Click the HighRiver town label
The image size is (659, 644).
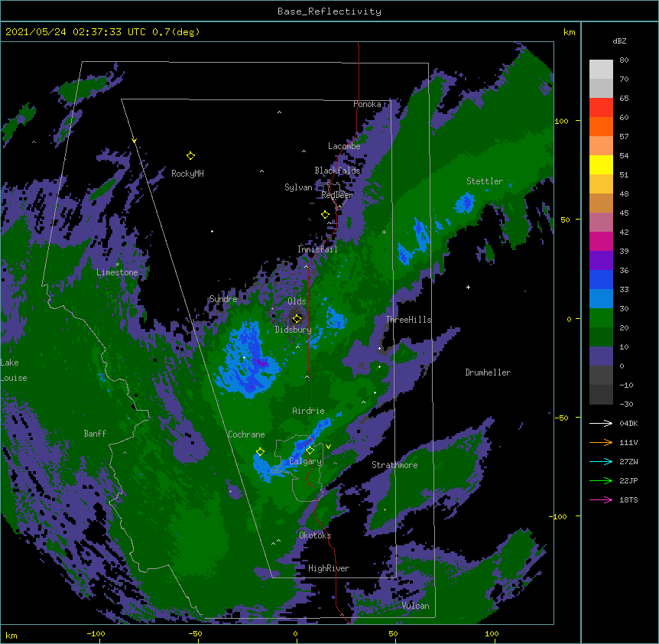point(329,568)
